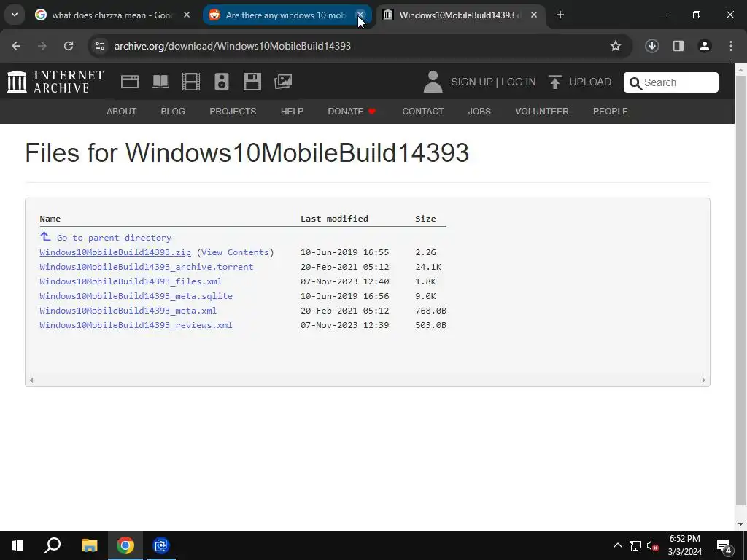Click the '10-Jun-2019 16:55' date
747x560 pixels.
344,252
